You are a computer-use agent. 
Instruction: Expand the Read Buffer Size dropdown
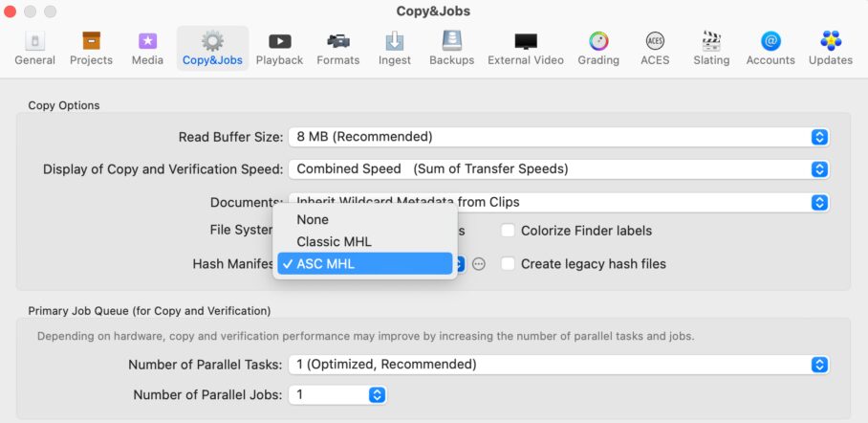click(558, 137)
